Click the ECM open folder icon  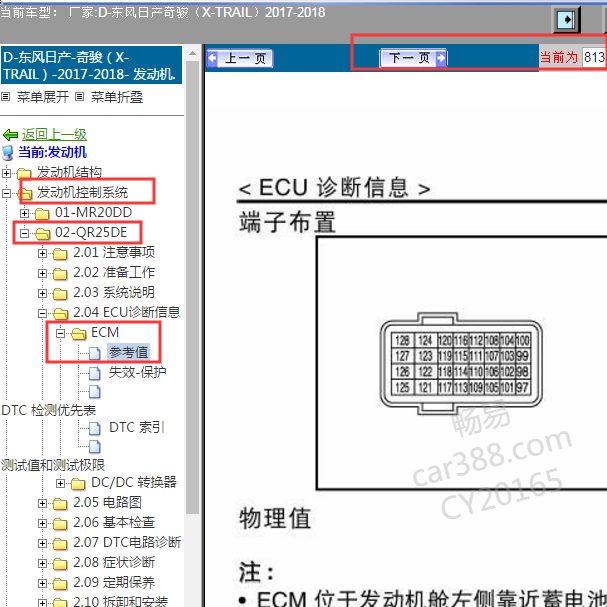(79, 333)
